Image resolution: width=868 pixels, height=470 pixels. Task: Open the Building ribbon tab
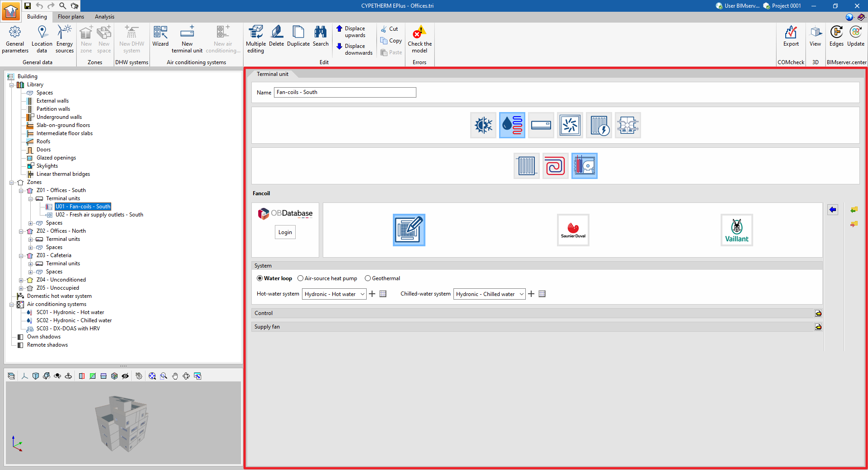(x=37, y=17)
